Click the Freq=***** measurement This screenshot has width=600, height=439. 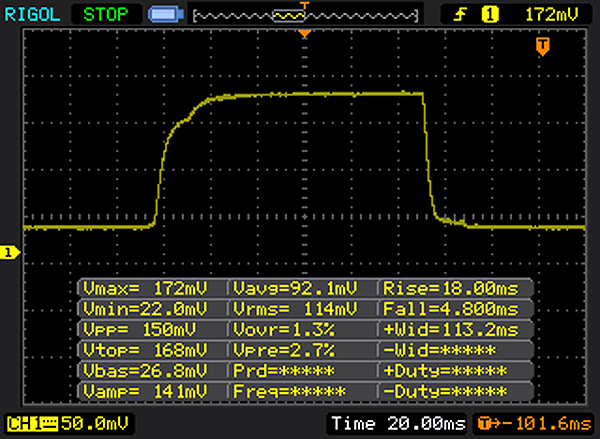[289, 391]
